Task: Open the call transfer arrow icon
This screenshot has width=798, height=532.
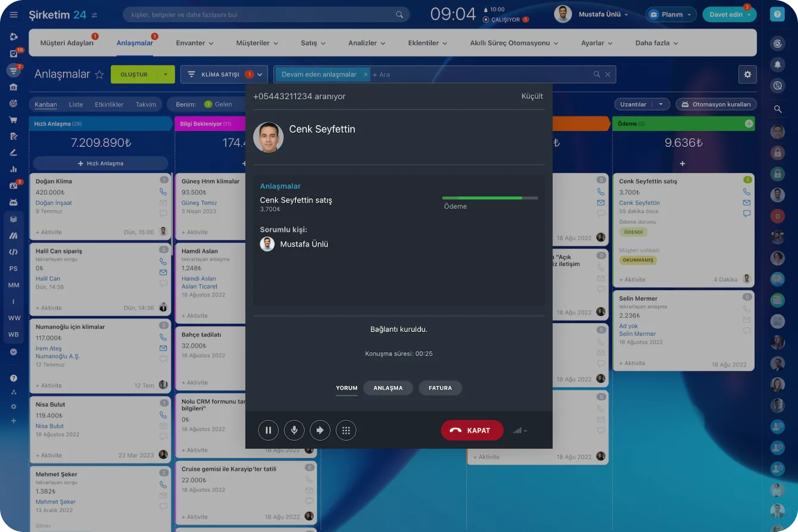Action: click(x=320, y=430)
